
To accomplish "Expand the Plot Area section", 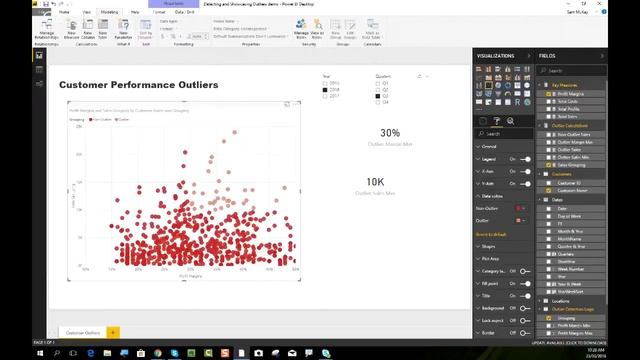I will click(487, 259).
